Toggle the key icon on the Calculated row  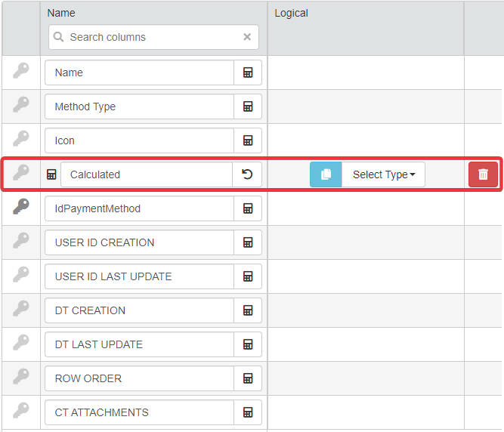[21, 174]
